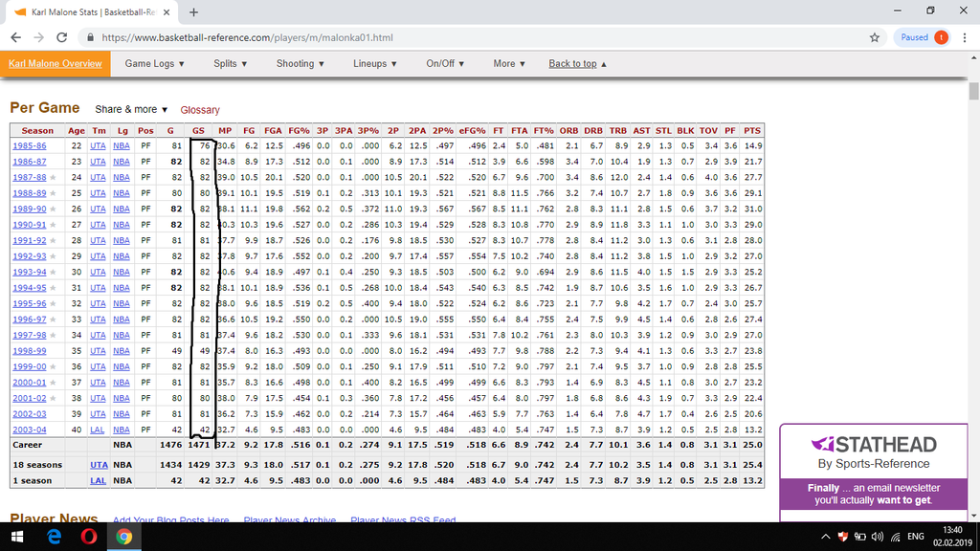Open Chrome's three-dot menu
This screenshot has width=980, height=551.
click(x=965, y=37)
